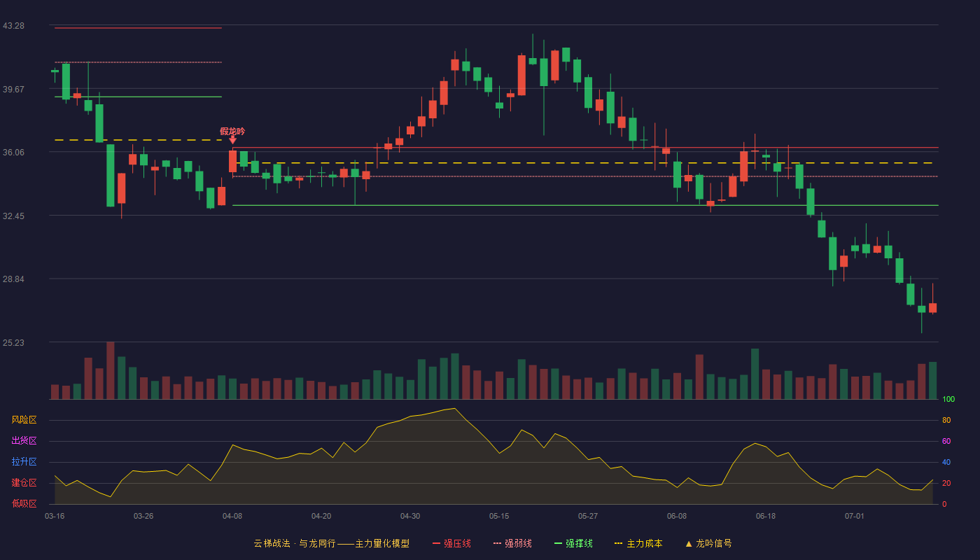The image size is (980, 560).
Task: Select the 拉升区 zone label
Action: pos(24,462)
